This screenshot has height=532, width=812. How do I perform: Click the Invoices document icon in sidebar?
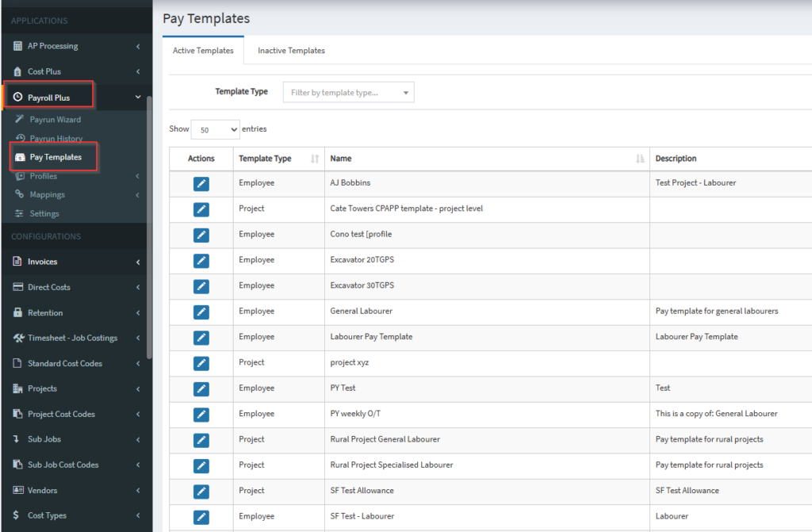17,262
